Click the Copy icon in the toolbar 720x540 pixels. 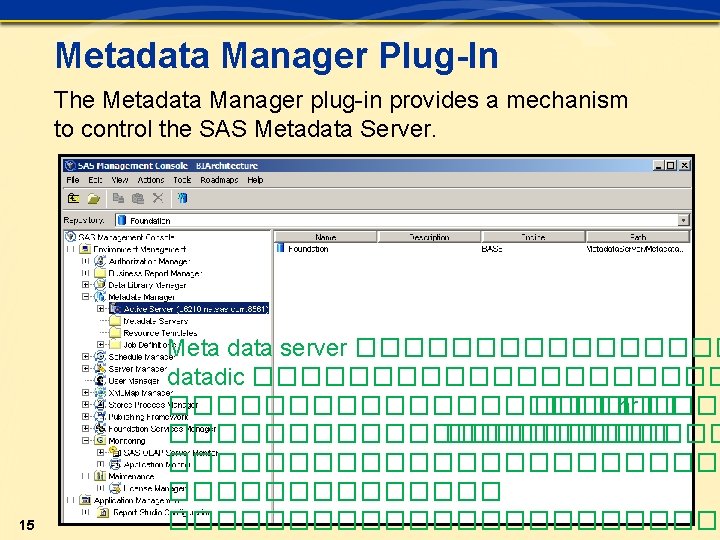coord(118,198)
